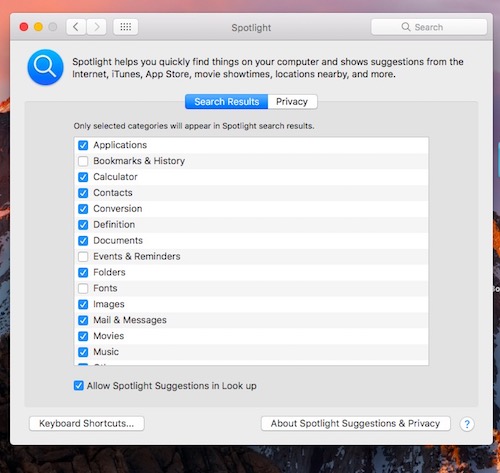Click the magnifier icon in the search field
Viewport: 500px width, 473px height.
[406, 27]
